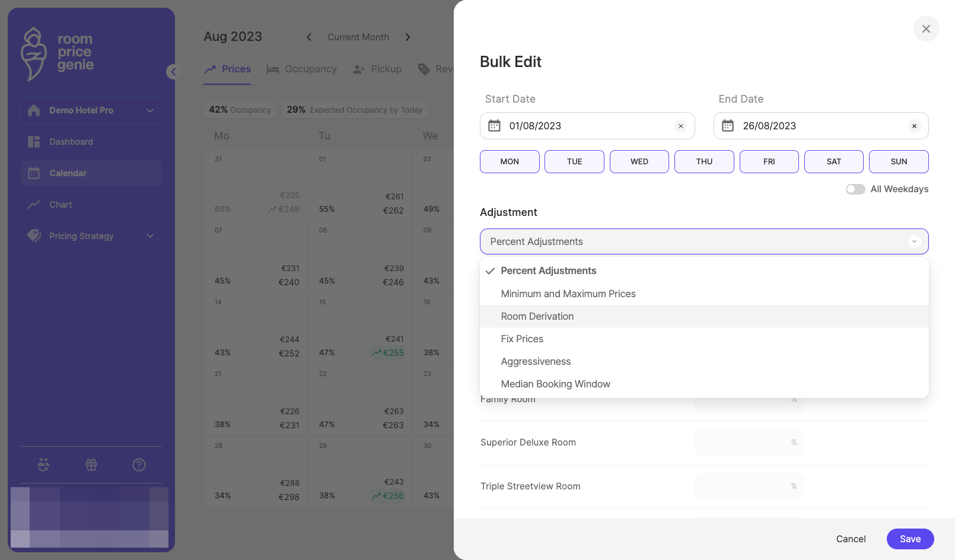Open Calendar from the sidebar
This screenshot has height=560, width=955.
(x=91, y=173)
